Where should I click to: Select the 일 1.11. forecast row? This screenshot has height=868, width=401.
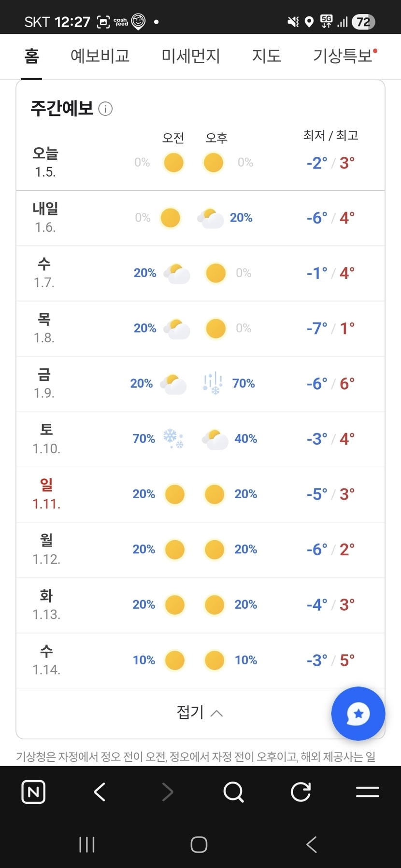coord(200,494)
